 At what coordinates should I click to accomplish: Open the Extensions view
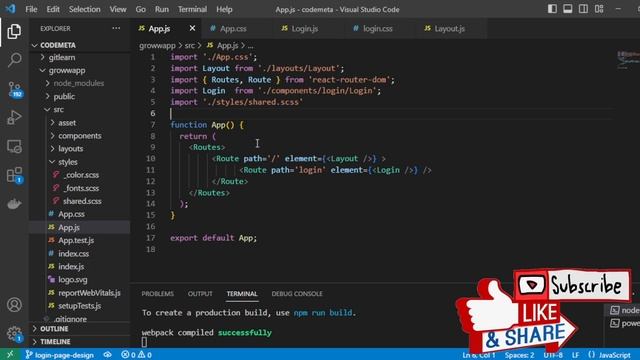pos(15,175)
